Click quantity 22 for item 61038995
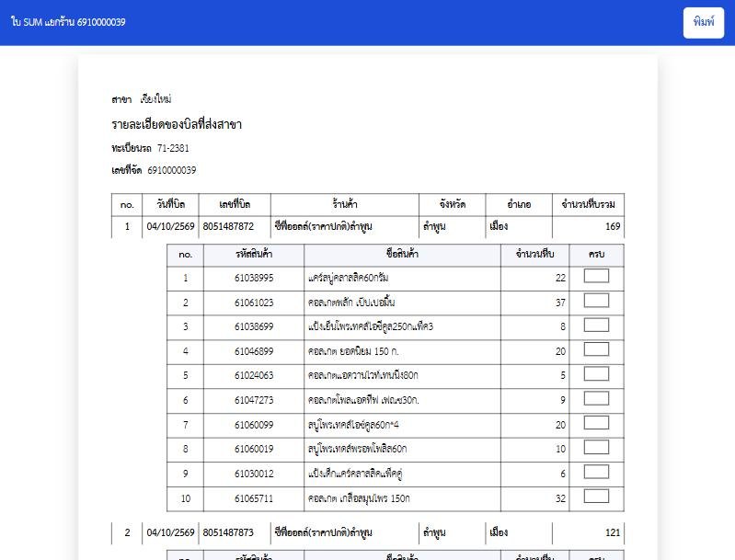Image resolution: width=735 pixels, height=560 pixels. point(560,278)
